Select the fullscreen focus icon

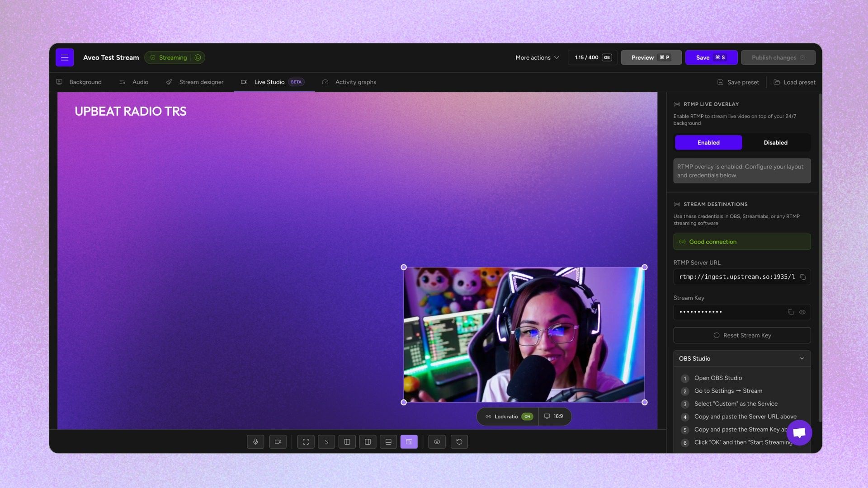coord(306,442)
